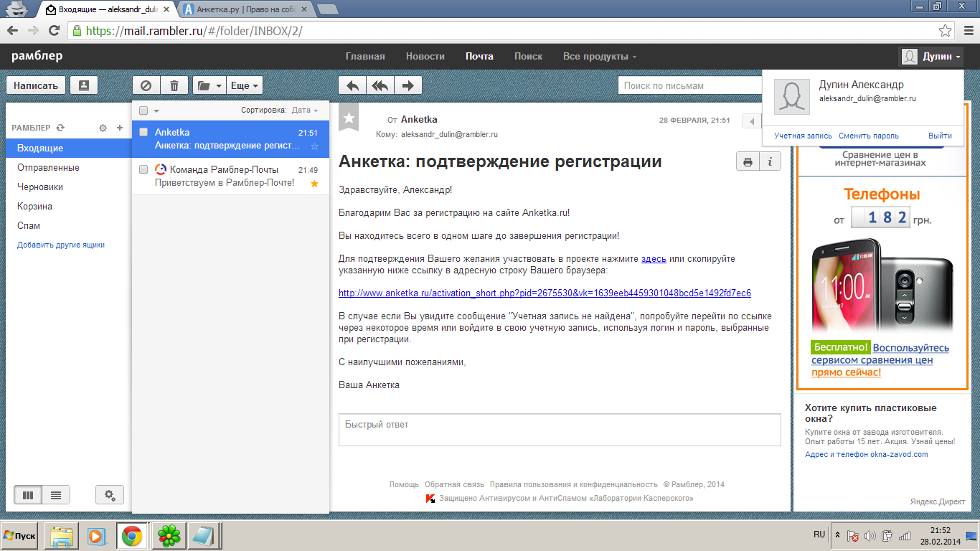
Task: Show hidden tray icons arrow
Action: pos(837,535)
